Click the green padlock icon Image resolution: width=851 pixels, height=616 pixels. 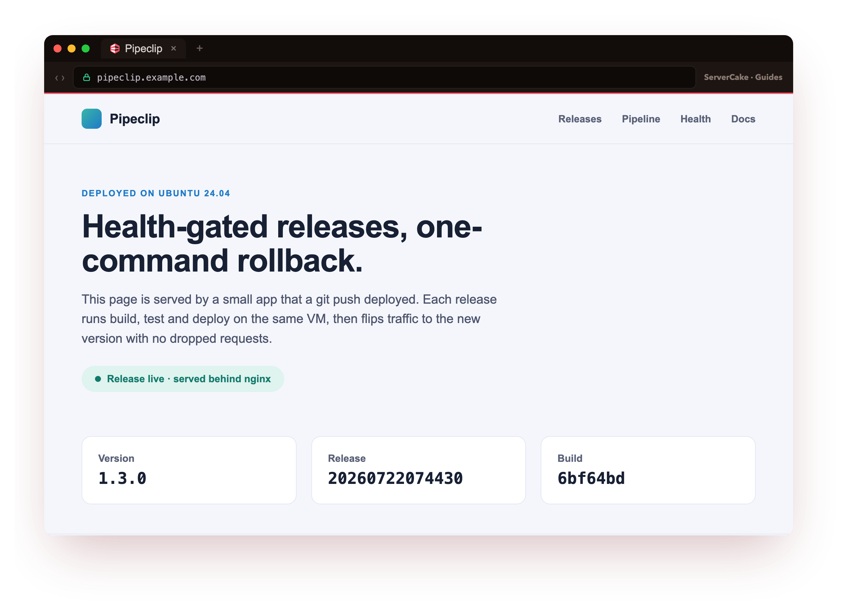87,78
